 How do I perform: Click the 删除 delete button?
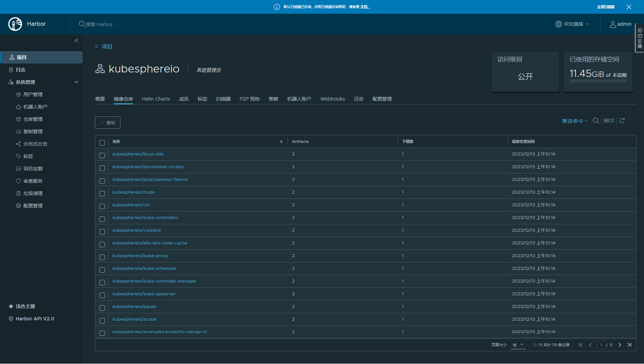[x=107, y=122]
